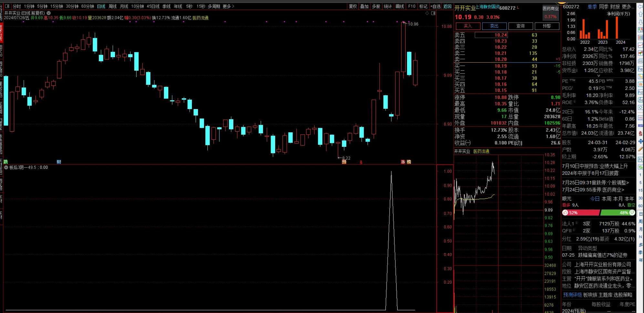Screen dimensions: 644x313
Task: Toggle the 板后3阴 indicator circle button
Action: coord(6,167)
